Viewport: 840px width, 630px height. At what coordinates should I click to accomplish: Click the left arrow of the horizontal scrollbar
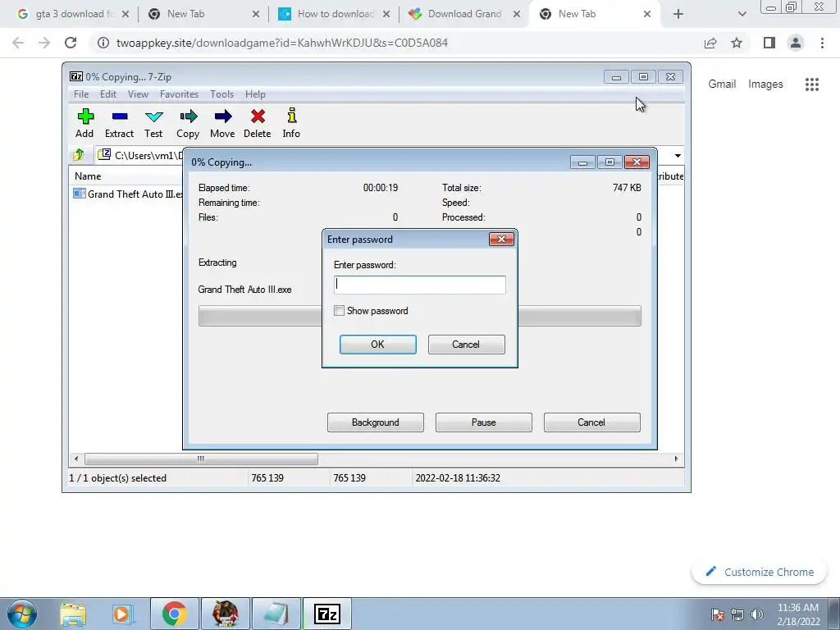pos(76,459)
